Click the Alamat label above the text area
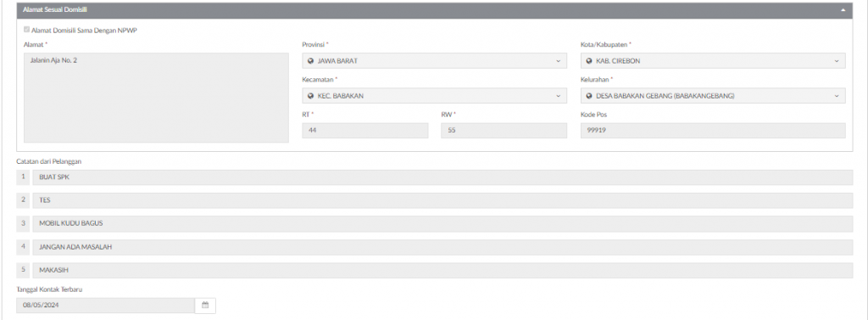The width and height of the screenshot is (868, 320). click(x=34, y=44)
